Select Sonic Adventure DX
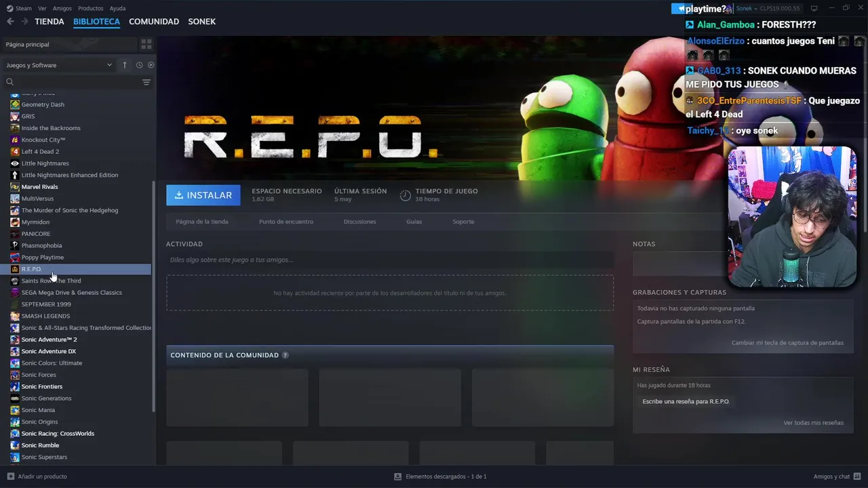The width and height of the screenshot is (868, 488). 49,351
